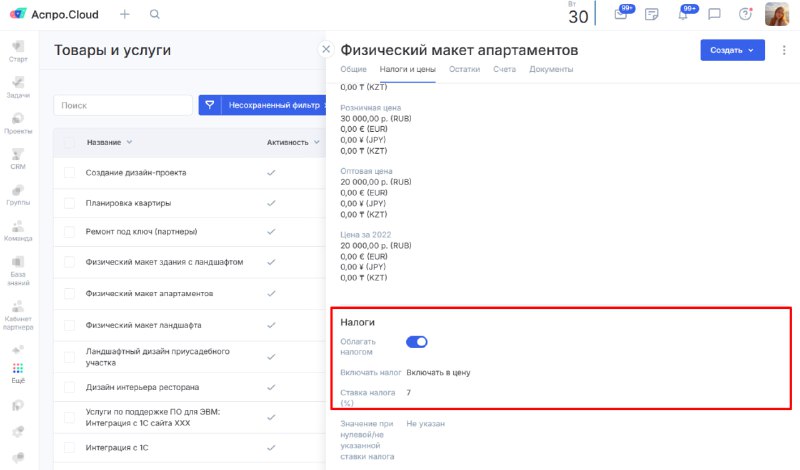Open the notifications bell icon
This screenshot has height=470, width=800.
[683, 14]
